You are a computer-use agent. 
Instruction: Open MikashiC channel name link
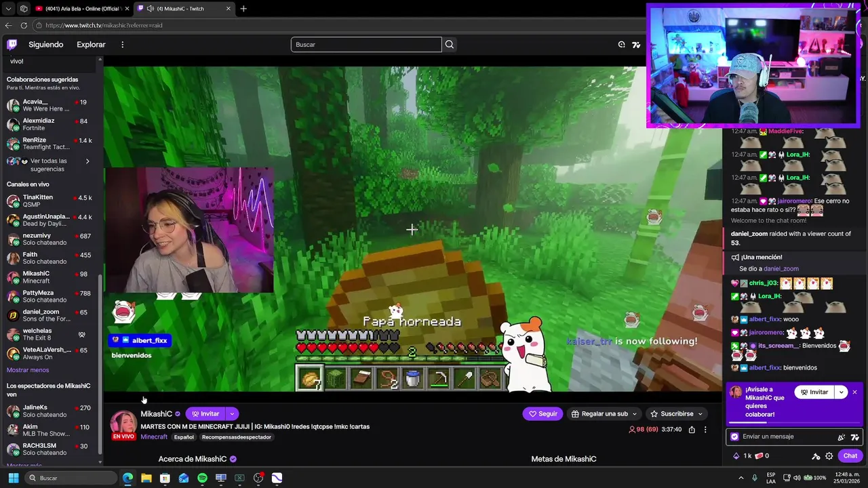click(x=156, y=414)
